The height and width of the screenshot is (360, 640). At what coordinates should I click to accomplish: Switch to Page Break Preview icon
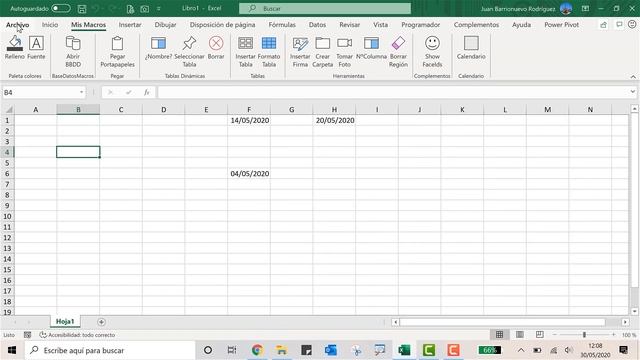540,335
